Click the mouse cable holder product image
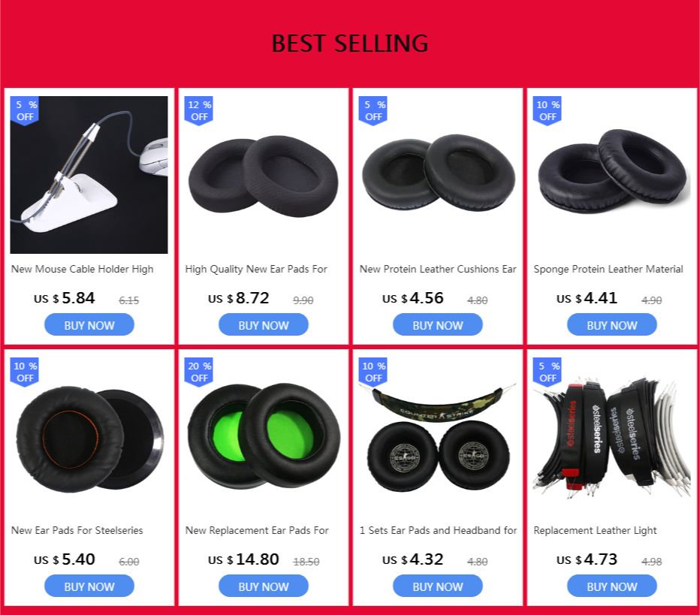 click(89, 175)
